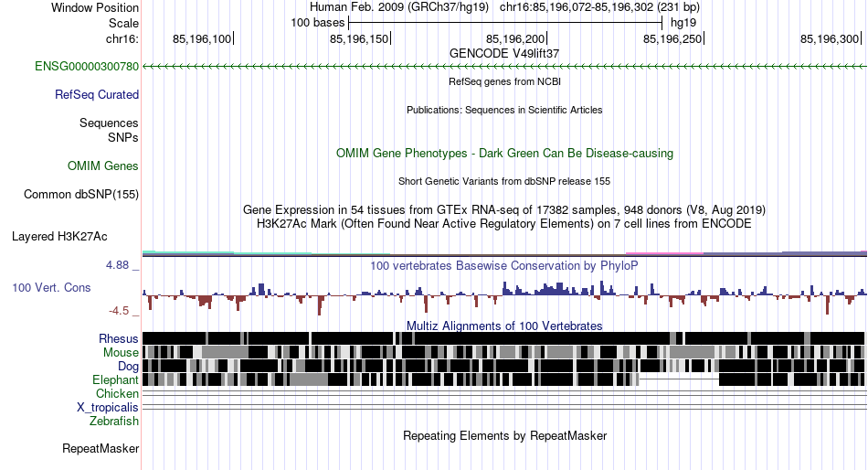Click the Common dbSNP(155) track label
The height and width of the screenshot is (470, 868).
pyautogui.click(x=81, y=195)
